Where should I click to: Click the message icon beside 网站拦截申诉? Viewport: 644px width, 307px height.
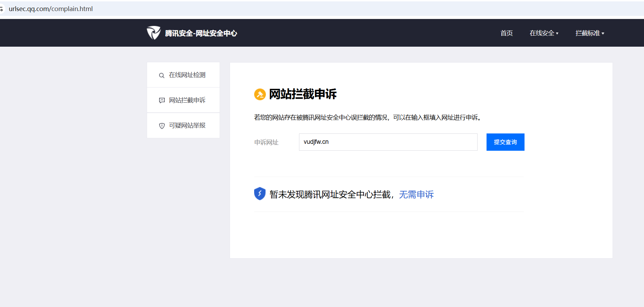pyautogui.click(x=162, y=101)
